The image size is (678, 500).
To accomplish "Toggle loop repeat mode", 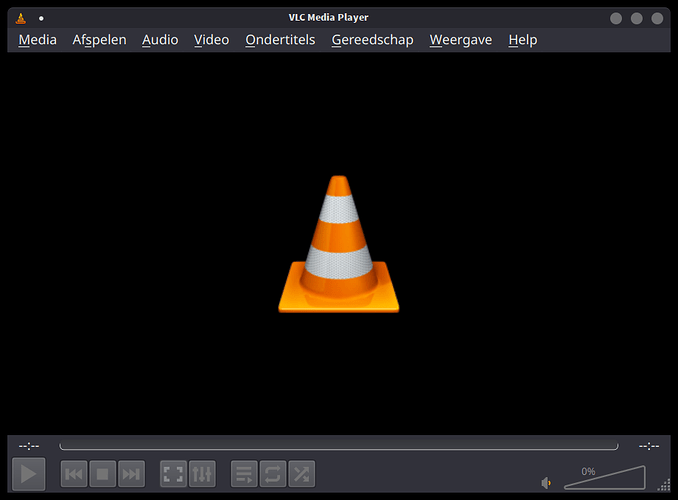I will pos(273,474).
